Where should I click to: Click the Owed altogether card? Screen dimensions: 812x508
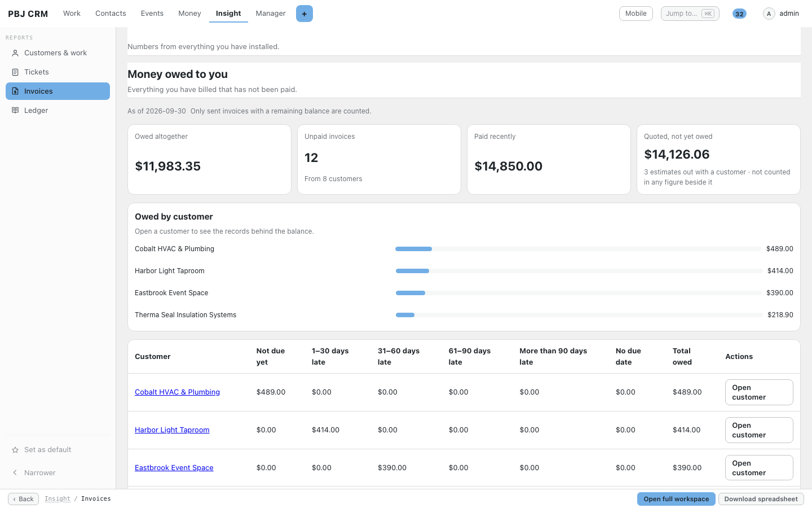pos(209,159)
